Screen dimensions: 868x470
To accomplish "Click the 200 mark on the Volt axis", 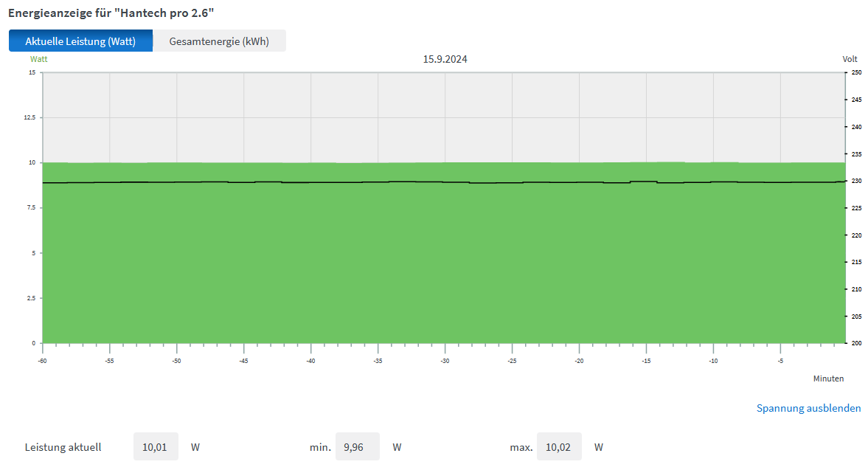I will point(856,343).
